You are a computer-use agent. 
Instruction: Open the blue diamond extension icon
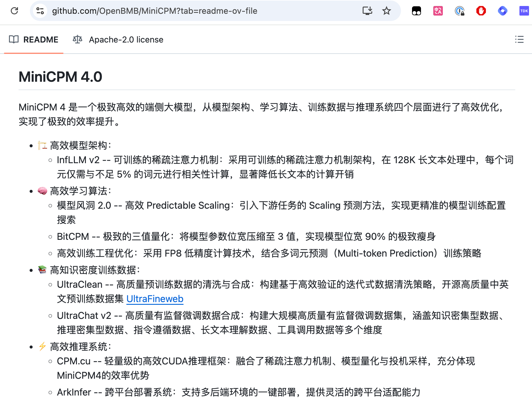[x=503, y=11]
